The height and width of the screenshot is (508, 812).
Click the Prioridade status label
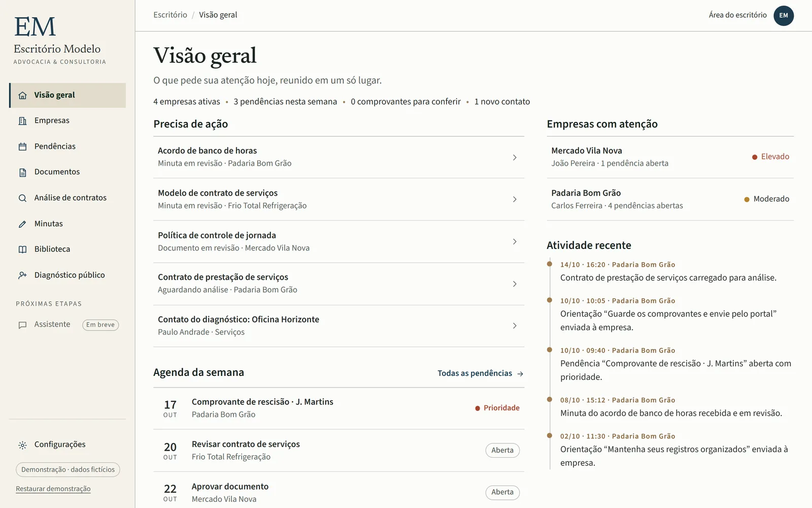497,408
